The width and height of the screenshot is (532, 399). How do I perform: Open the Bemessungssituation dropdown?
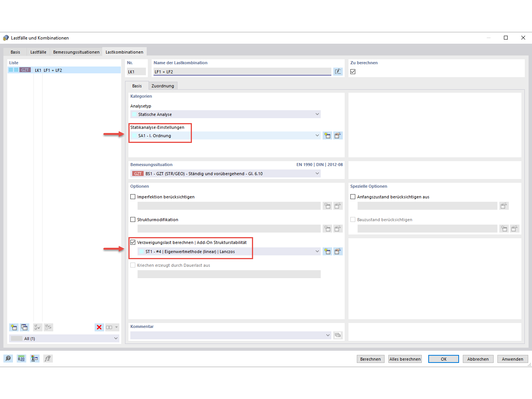pos(317,173)
